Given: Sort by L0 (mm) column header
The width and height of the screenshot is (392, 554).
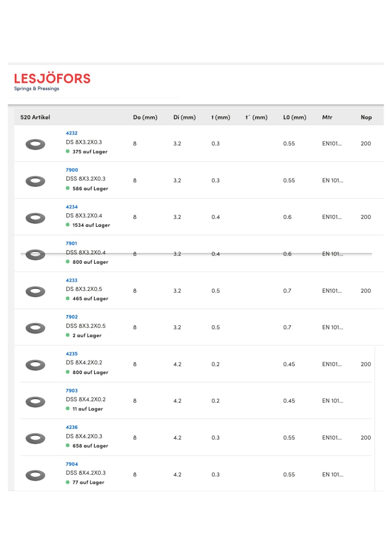Looking at the screenshot, I should click(x=295, y=117).
